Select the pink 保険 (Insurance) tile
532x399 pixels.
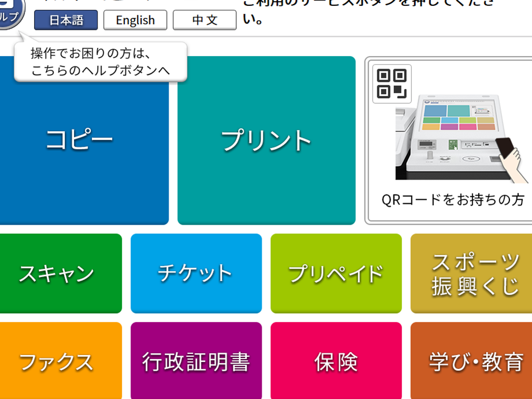(336, 361)
